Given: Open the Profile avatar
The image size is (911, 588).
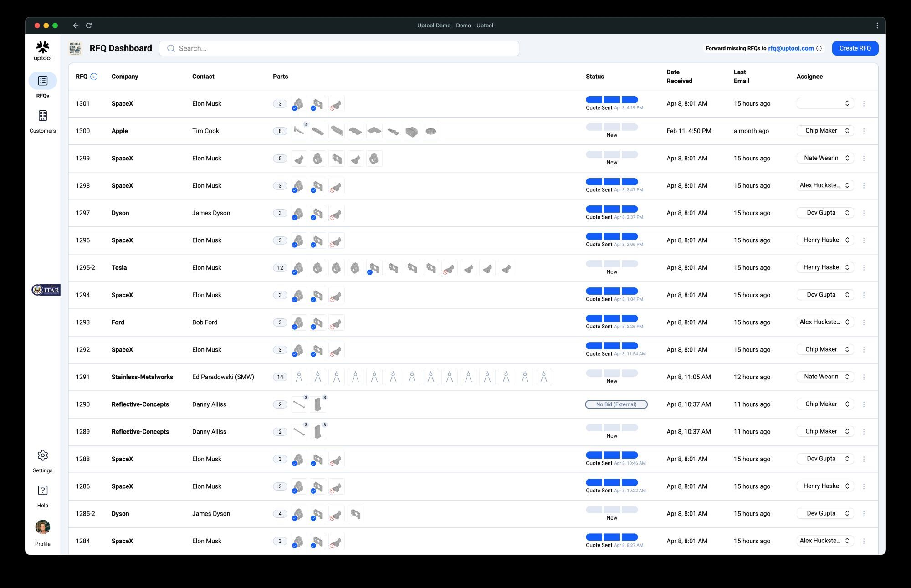Looking at the screenshot, I should point(43,527).
